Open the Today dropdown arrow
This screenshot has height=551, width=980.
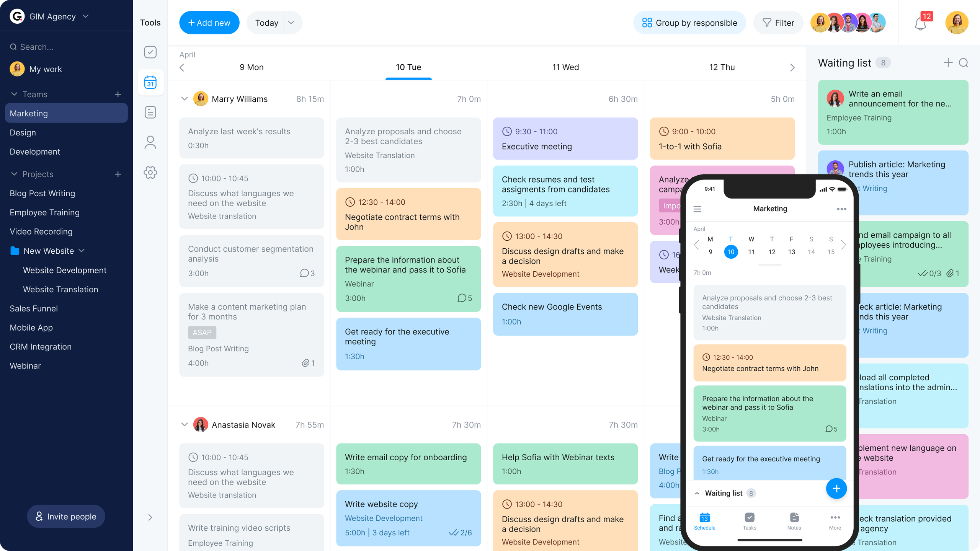[x=291, y=23]
